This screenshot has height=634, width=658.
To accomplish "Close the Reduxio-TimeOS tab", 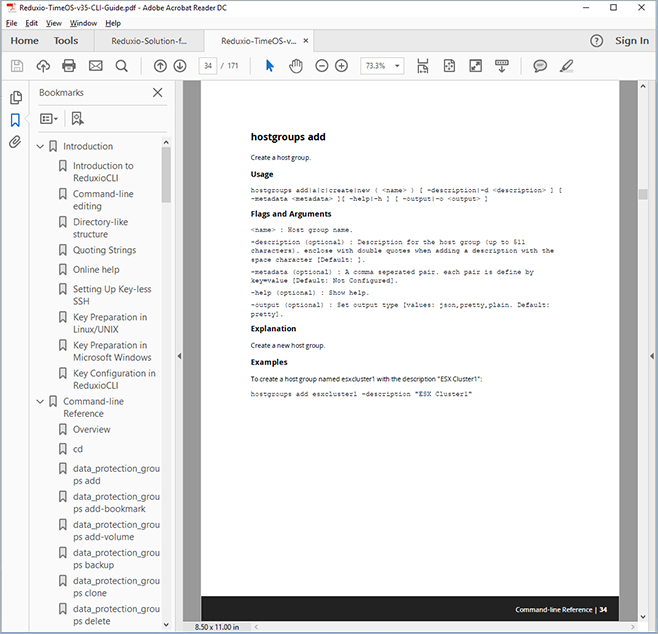I will tap(306, 41).
